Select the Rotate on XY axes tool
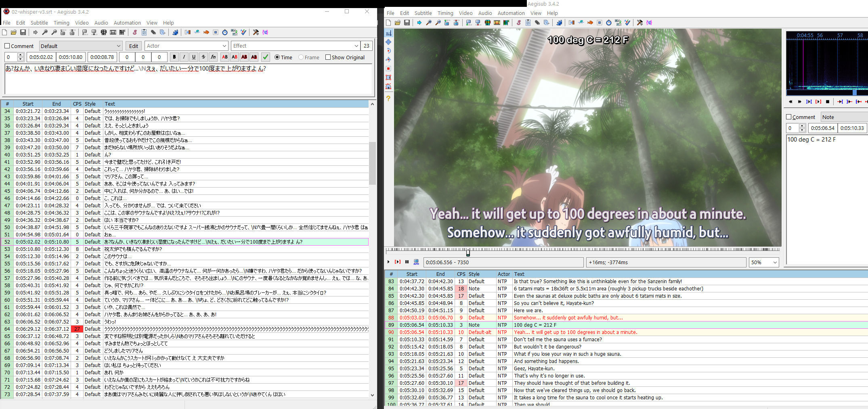This screenshot has height=409, width=868. pos(388,60)
